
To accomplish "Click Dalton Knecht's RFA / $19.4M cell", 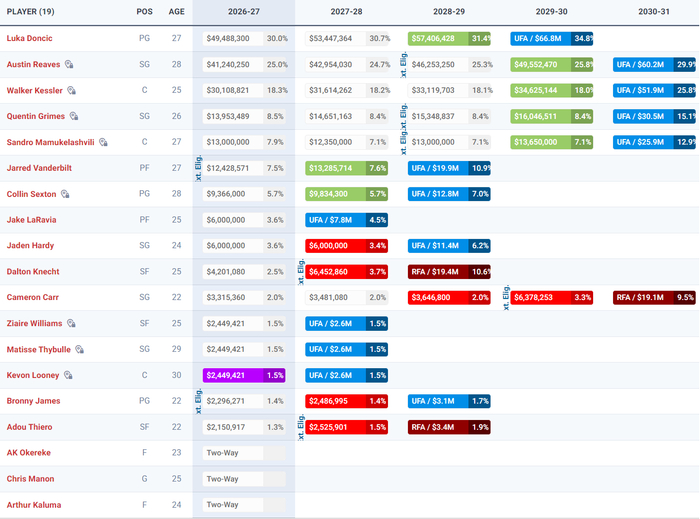I will pos(449,271).
